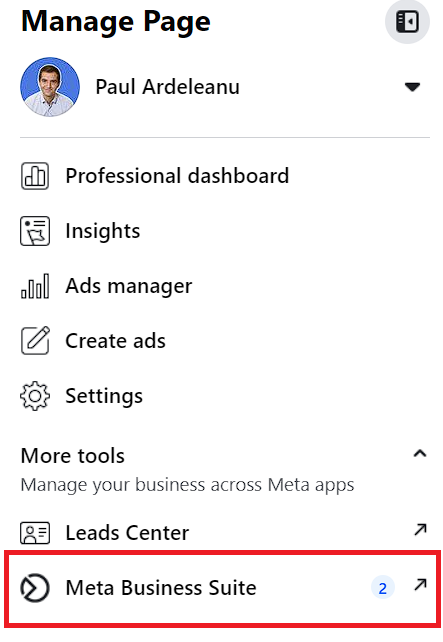The height and width of the screenshot is (642, 443).
Task: Open Leads Center external link arrow
Action: pos(420,529)
